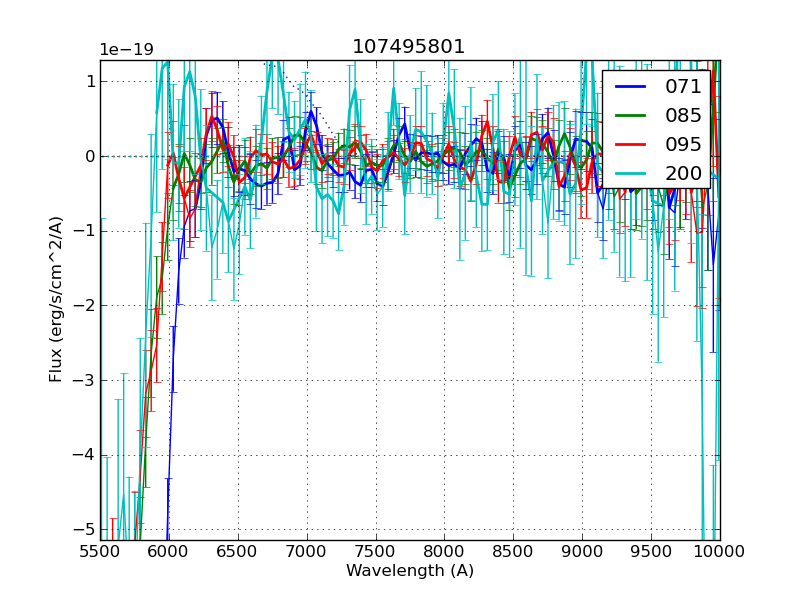Viewport: 800px width, 600px height.
Task: Click the cyan line swatch in legend
Action: coord(630,174)
